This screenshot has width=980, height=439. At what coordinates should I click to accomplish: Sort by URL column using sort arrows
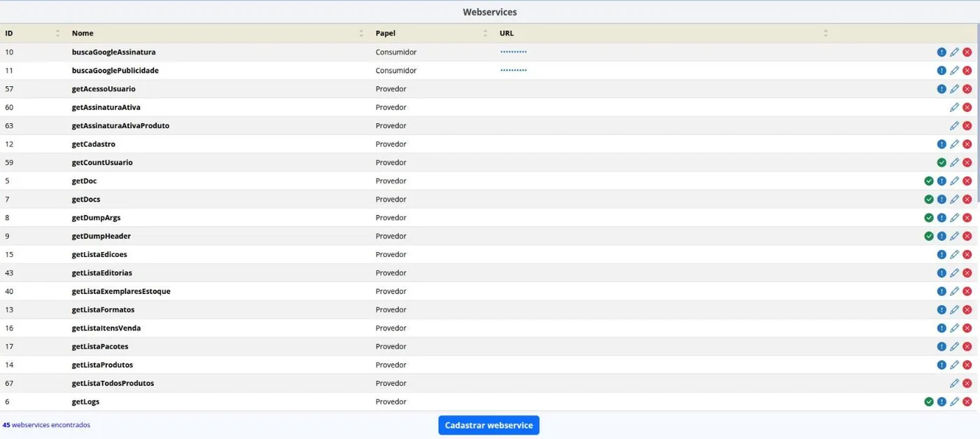click(825, 33)
